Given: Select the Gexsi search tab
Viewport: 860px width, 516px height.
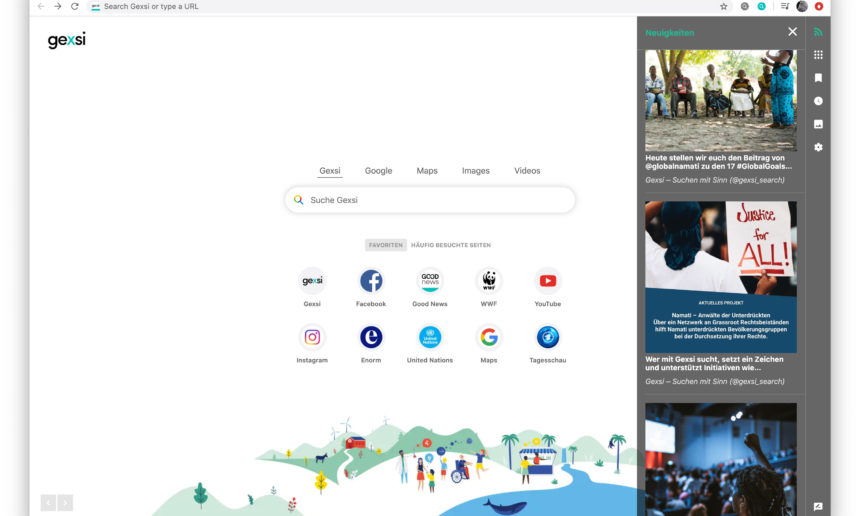Looking at the screenshot, I should (x=330, y=171).
